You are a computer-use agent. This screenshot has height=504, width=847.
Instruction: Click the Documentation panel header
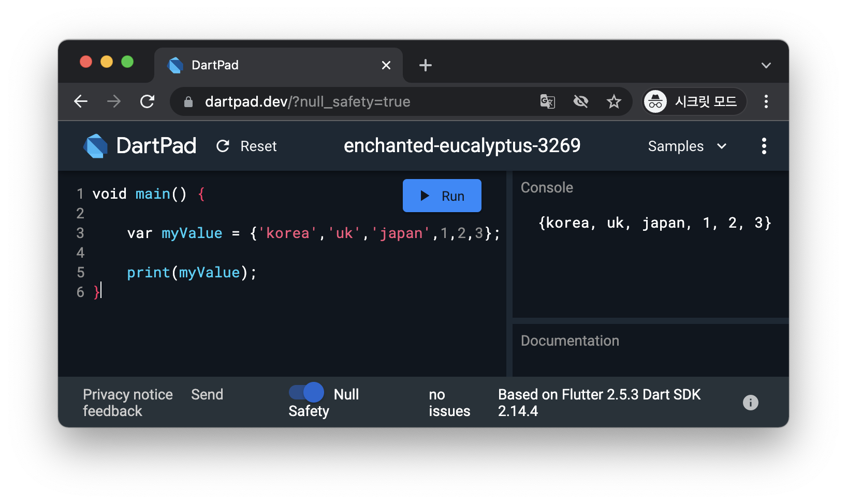point(570,340)
